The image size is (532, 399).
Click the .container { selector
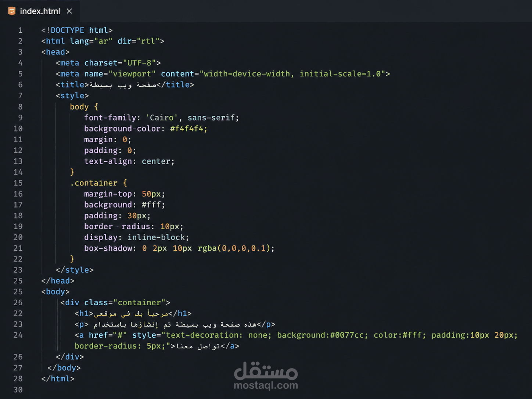click(98, 183)
